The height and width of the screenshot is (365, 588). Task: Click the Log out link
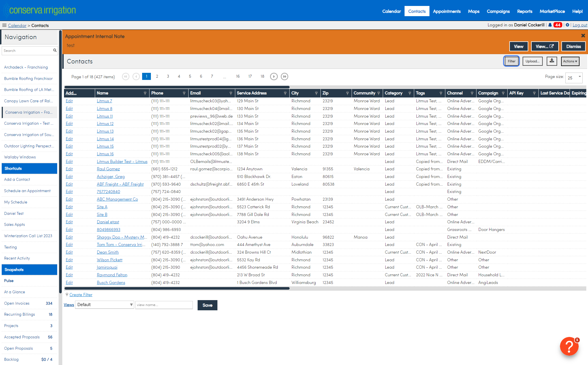tap(580, 25)
